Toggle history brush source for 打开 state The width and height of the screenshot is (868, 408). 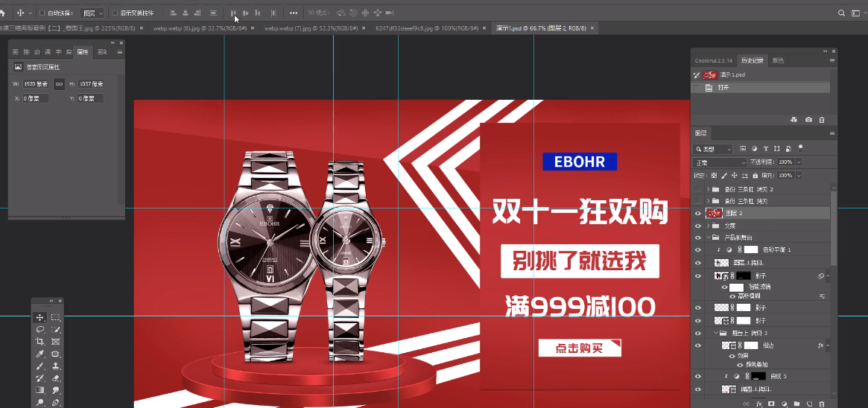pyautogui.click(x=697, y=88)
